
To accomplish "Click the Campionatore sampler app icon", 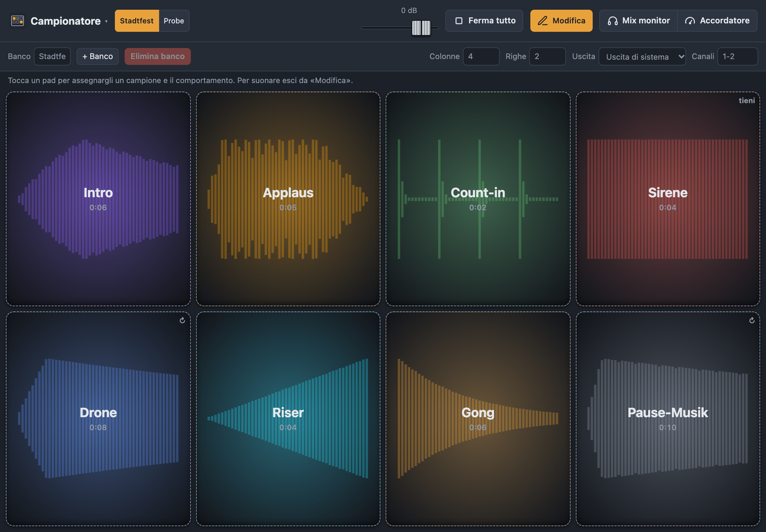I will pyautogui.click(x=18, y=21).
